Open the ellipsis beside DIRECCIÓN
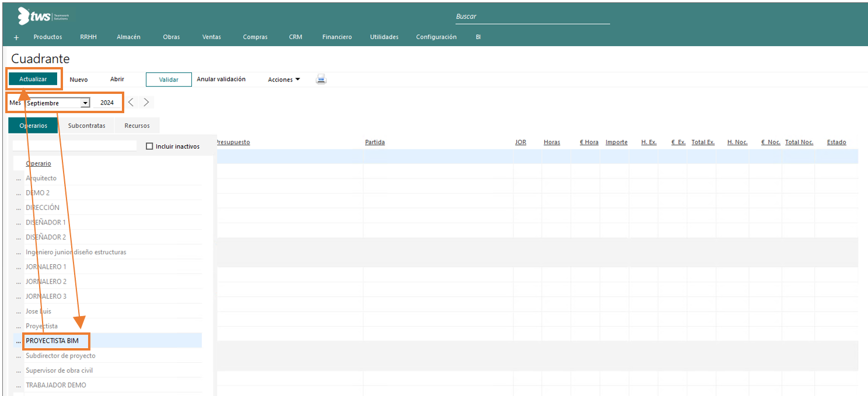The height and width of the screenshot is (396, 868). [18, 208]
